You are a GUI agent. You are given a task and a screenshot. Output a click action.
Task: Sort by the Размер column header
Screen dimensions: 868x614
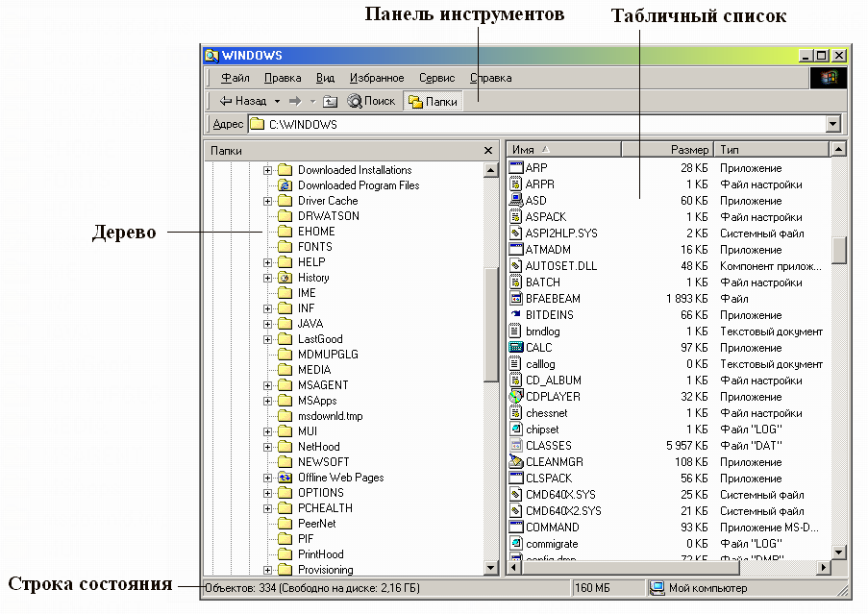pyautogui.click(x=668, y=149)
